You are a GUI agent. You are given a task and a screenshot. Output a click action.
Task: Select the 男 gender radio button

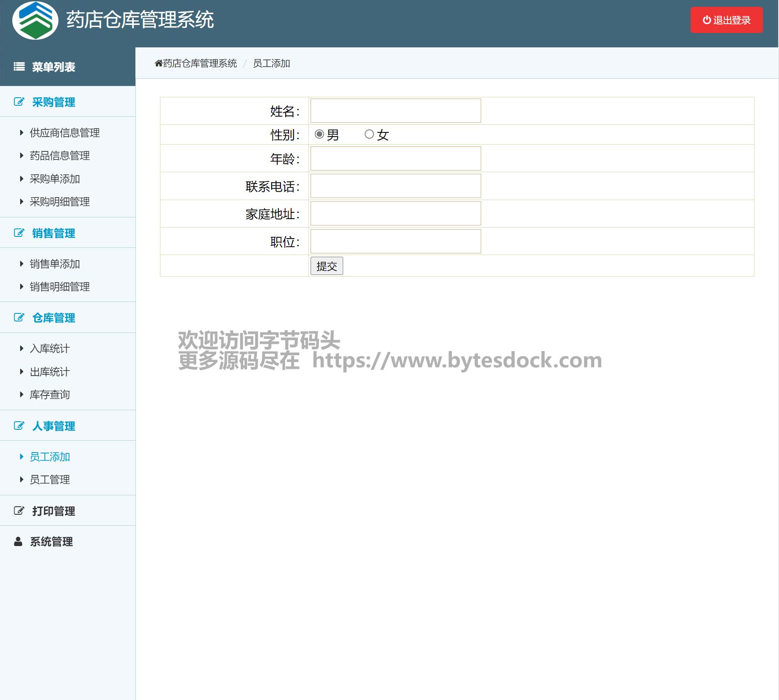tap(319, 135)
